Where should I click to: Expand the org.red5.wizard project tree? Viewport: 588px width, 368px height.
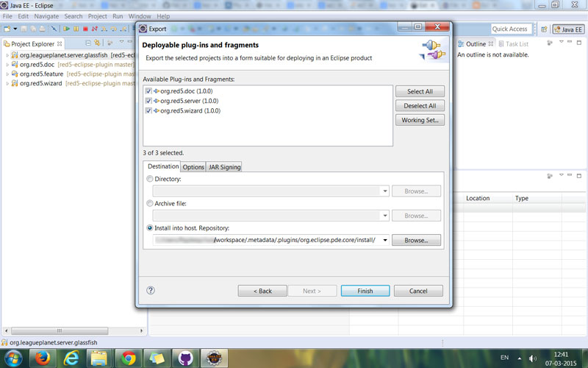(7, 83)
